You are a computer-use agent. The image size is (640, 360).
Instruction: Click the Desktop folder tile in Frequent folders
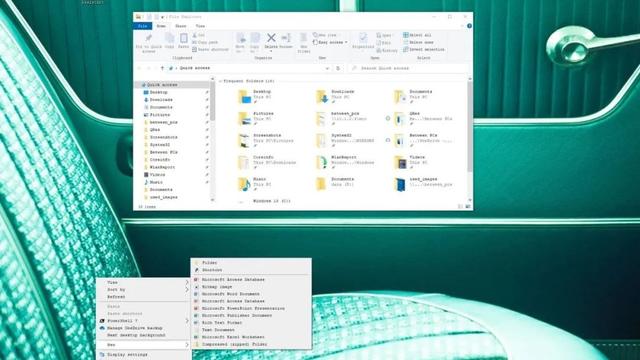256,97
